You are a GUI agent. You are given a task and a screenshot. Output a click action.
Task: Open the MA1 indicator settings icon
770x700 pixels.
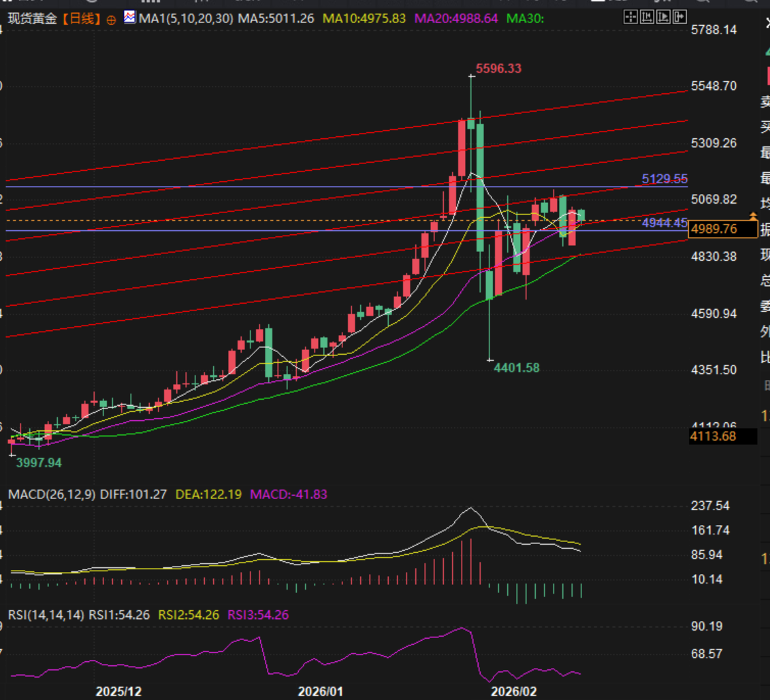click(129, 17)
